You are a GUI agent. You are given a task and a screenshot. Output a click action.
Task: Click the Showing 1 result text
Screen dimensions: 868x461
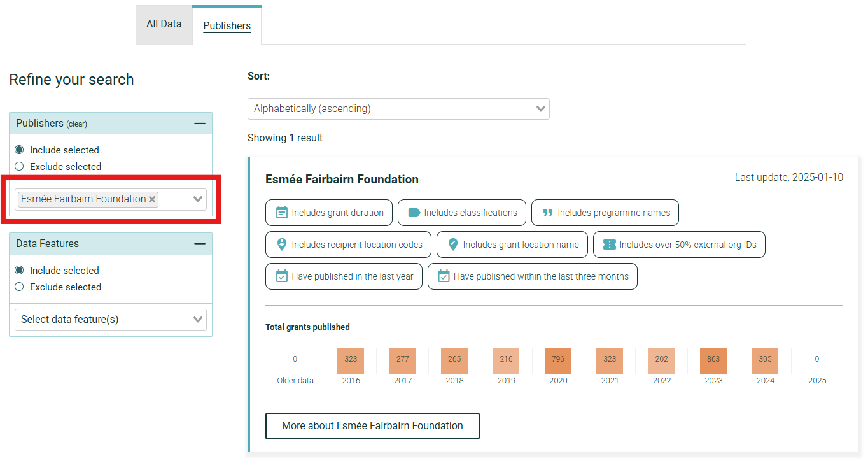point(285,138)
